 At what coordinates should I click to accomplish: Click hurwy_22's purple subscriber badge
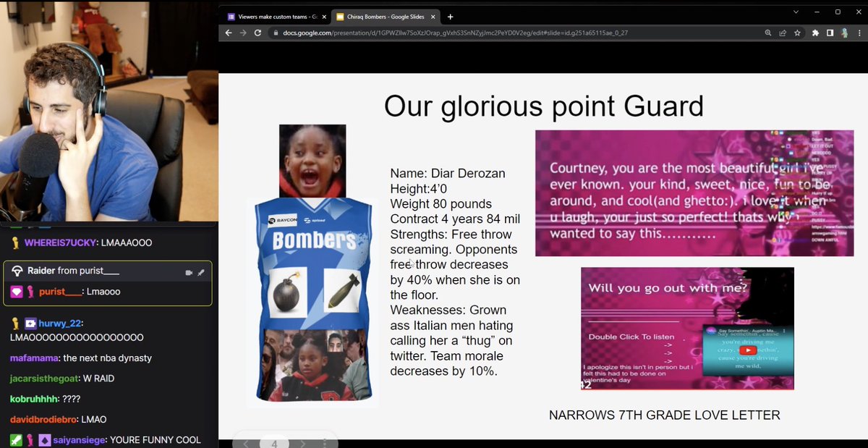click(31, 324)
